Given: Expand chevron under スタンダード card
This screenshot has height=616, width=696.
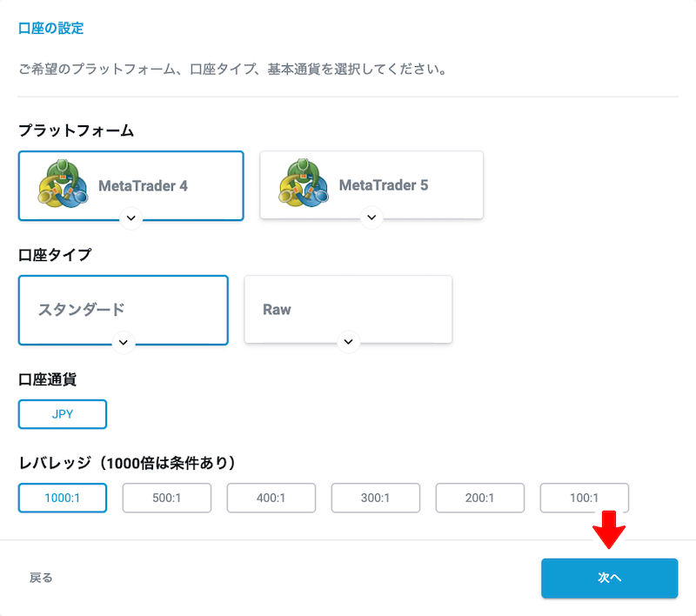Looking at the screenshot, I should click(124, 342).
